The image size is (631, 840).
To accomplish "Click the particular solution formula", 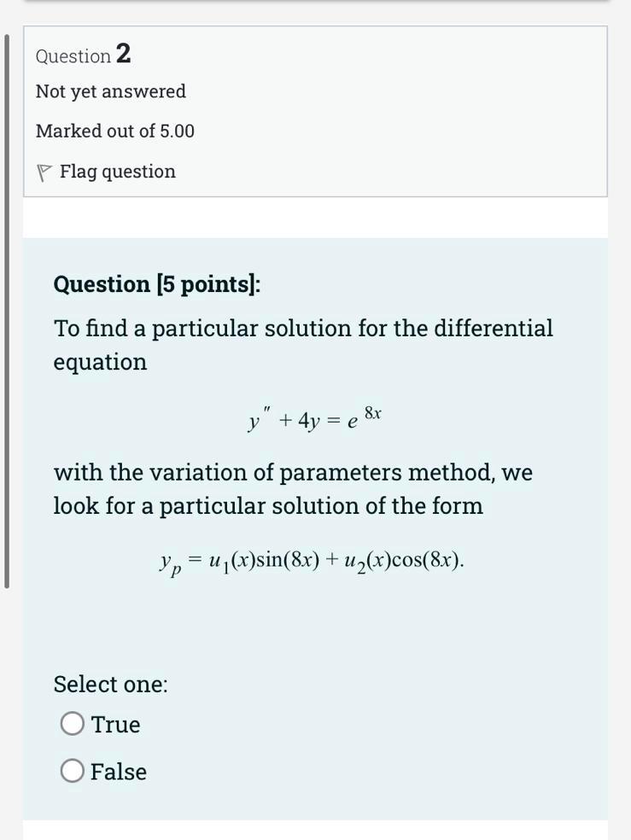I will tap(312, 559).
